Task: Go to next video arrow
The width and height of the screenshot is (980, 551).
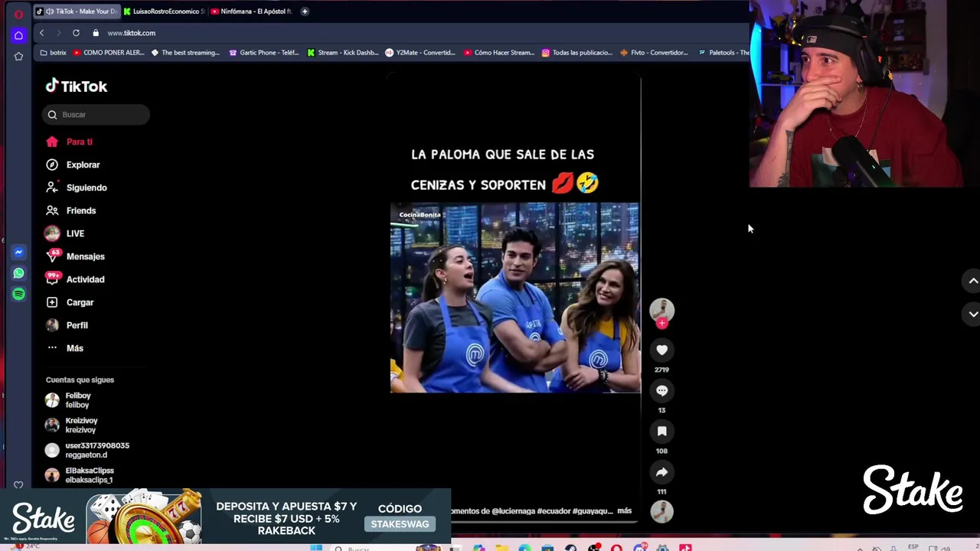Action: [x=972, y=314]
